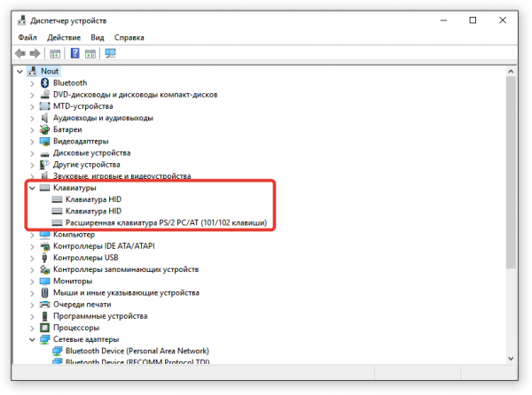Click the scrollbar down arrow
This screenshot has width=532, height=395.
click(x=511, y=359)
